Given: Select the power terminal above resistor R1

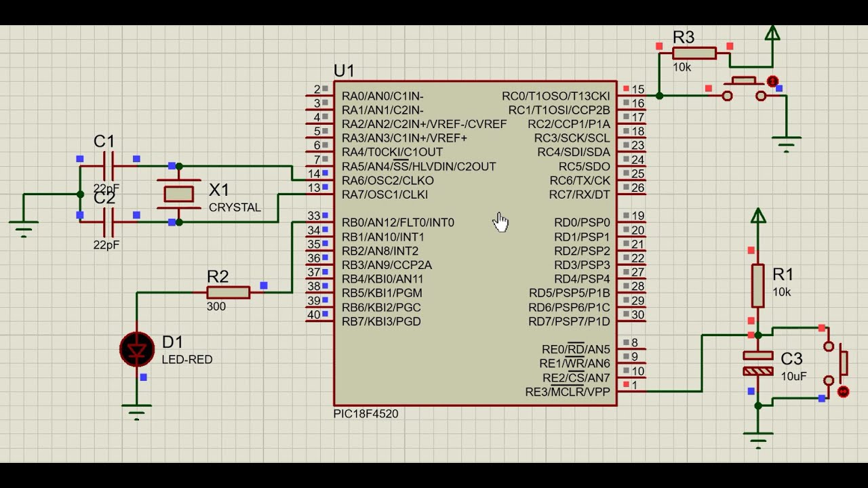Looking at the screenshot, I should 758,216.
